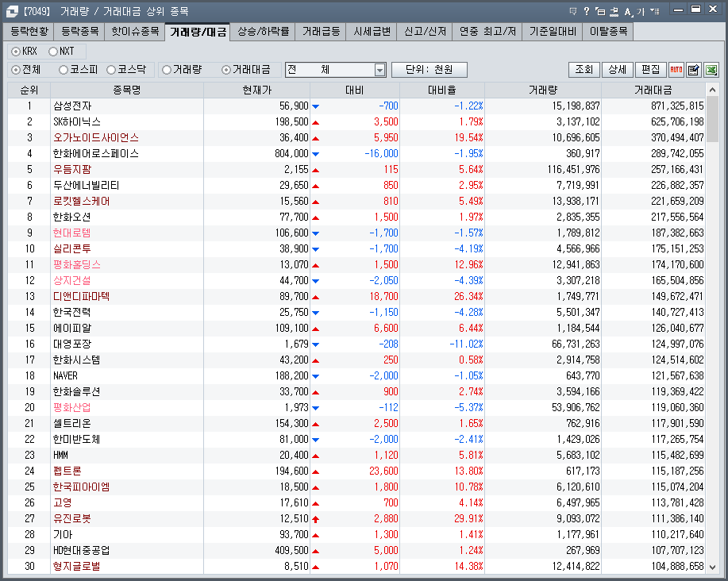Viewport: 728px width, 581px height.
Task: Select stock name 오가노이드사이언스
Action: pyautogui.click(x=95, y=138)
